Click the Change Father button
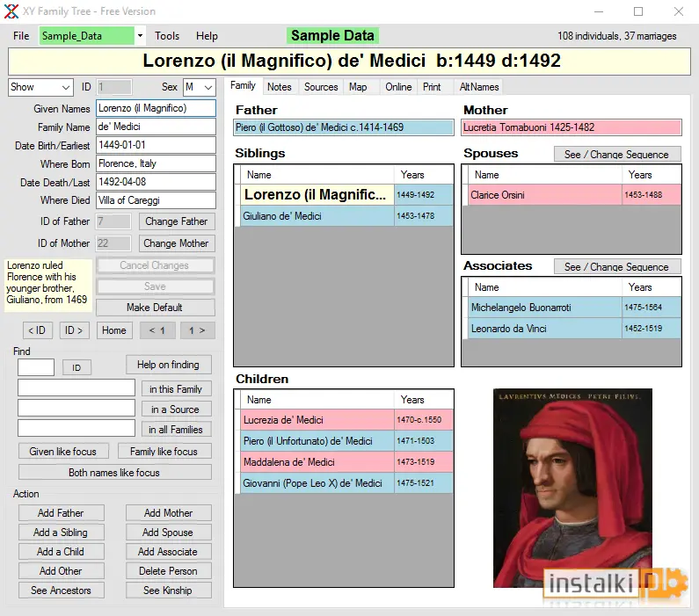This screenshot has width=699, height=616. [x=177, y=221]
